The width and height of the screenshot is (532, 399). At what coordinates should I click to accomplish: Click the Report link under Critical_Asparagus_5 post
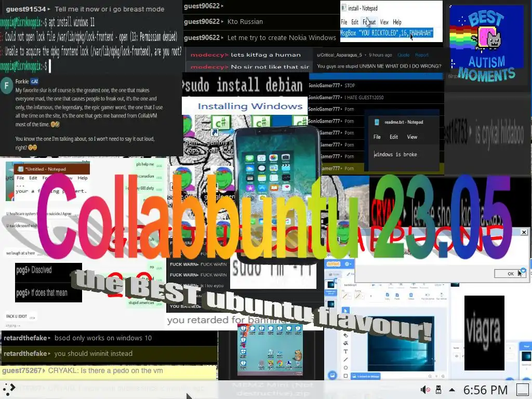(x=421, y=55)
